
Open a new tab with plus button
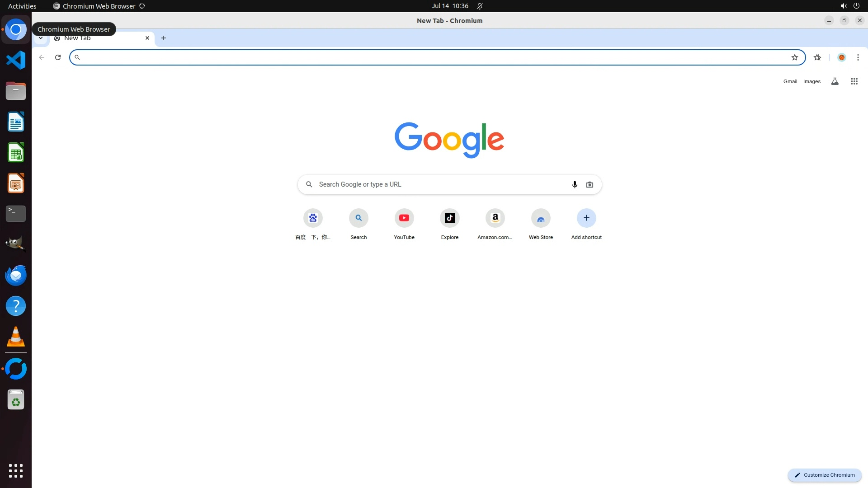pyautogui.click(x=164, y=38)
